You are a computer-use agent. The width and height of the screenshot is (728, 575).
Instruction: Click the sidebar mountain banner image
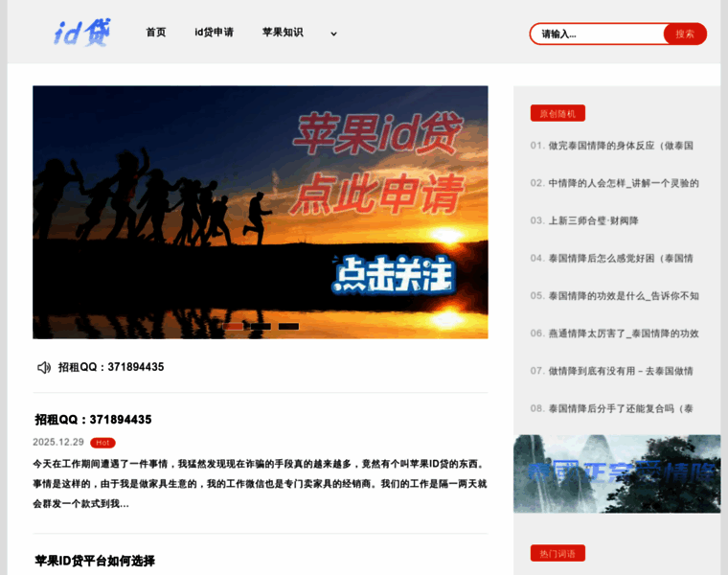pyautogui.click(x=617, y=473)
